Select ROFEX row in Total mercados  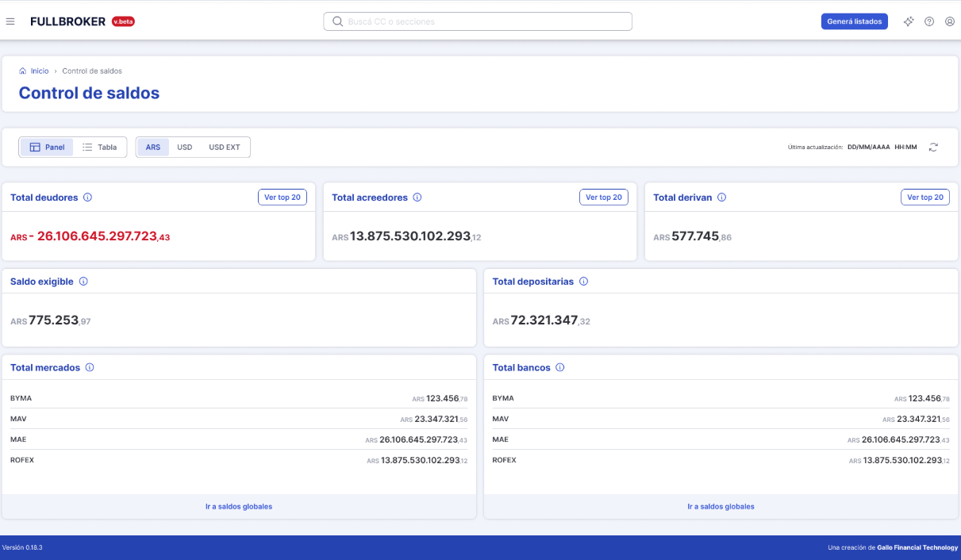point(239,460)
